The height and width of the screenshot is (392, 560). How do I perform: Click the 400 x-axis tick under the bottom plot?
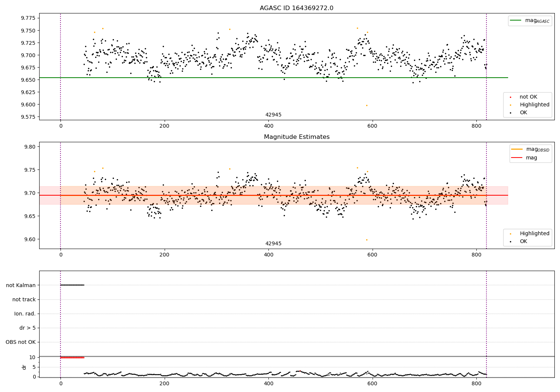pos(268,383)
